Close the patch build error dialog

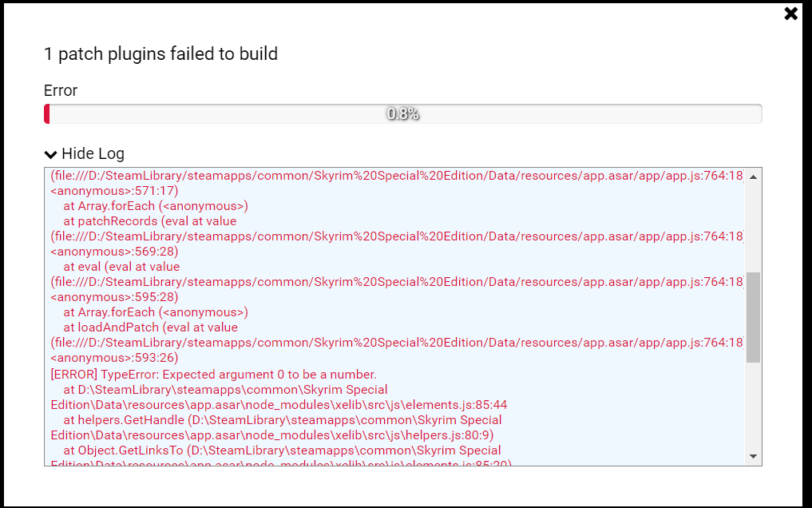pyautogui.click(x=790, y=14)
